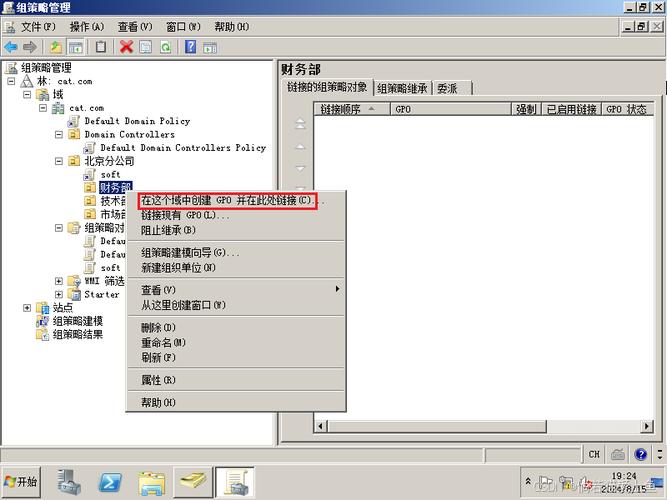Screen dimensions: 667x500
Task: Collapse the 林: cat.com forest node
Action: (x=11, y=81)
